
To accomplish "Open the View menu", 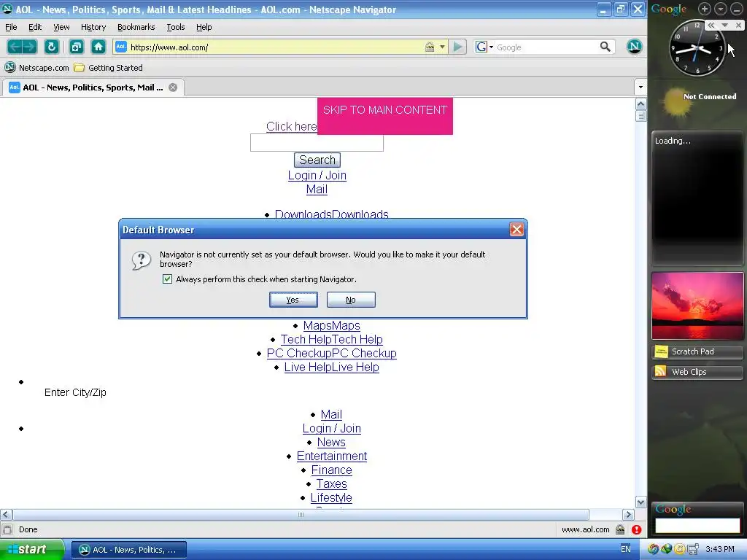I will [x=61, y=27].
